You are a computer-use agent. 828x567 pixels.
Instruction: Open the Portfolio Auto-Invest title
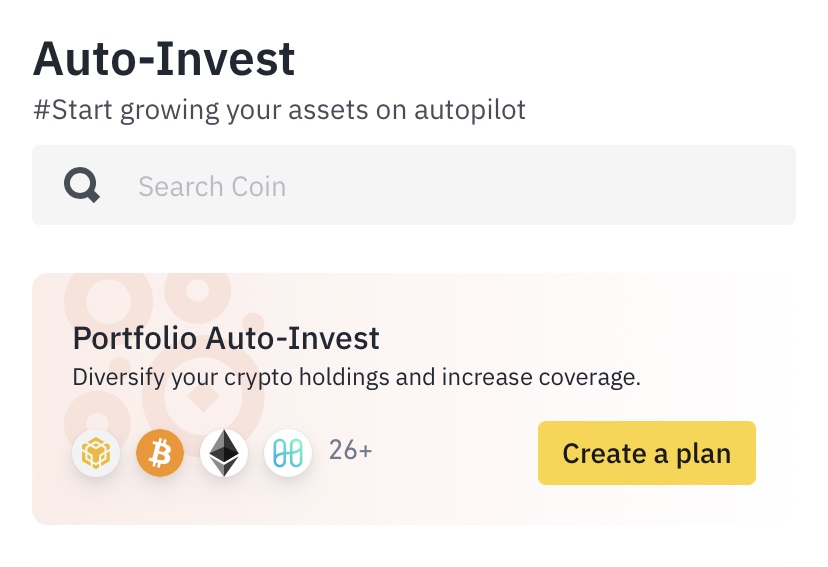click(226, 338)
